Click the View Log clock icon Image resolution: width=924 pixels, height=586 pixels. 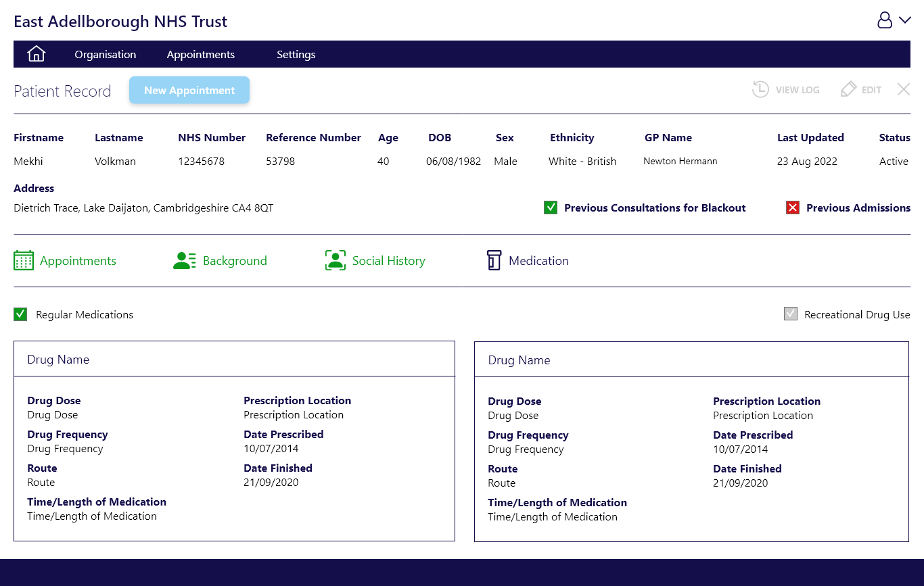tap(760, 90)
